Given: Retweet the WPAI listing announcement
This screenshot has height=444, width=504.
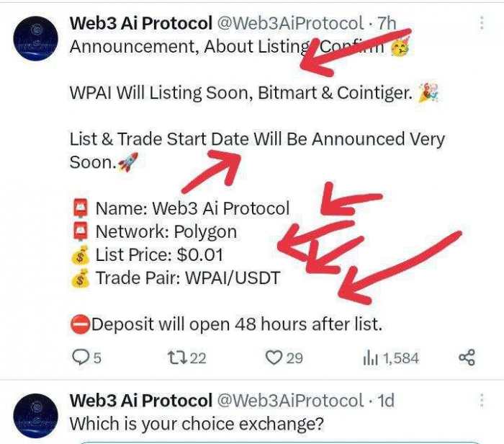Looking at the screenshot, I should pyautogui.click(x=176, y=358).
